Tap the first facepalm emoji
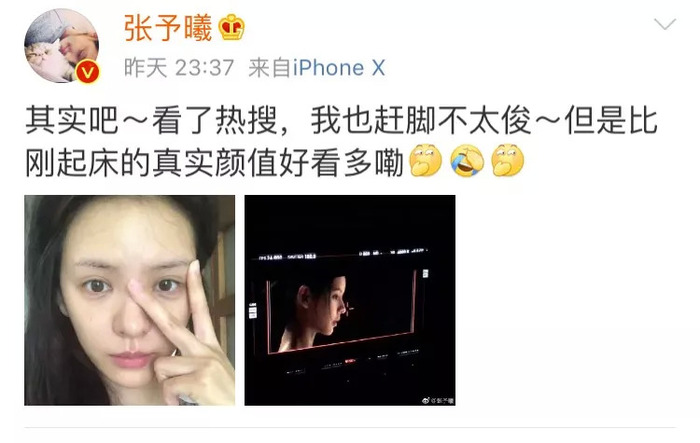The width and height of the screenshot is (700, 443). (425, 160)
